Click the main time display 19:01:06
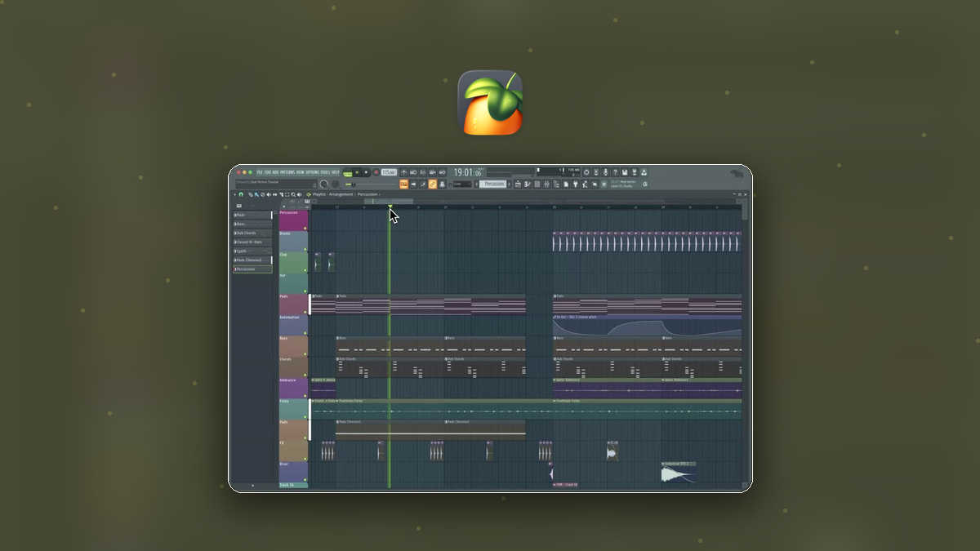The width and height of the screenshot is (980, 551). [467, 172]
